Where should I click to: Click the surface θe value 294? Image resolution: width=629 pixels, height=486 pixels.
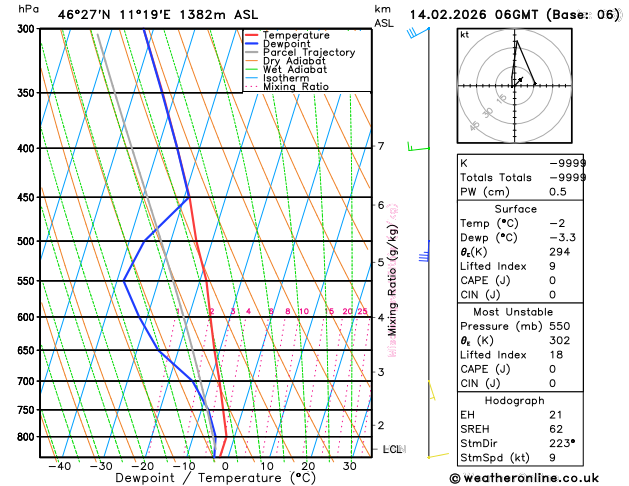click(559, 252)
